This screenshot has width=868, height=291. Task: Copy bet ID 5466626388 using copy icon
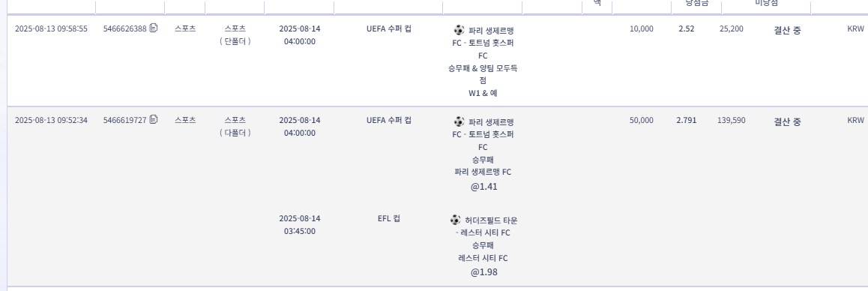(154, 28)
